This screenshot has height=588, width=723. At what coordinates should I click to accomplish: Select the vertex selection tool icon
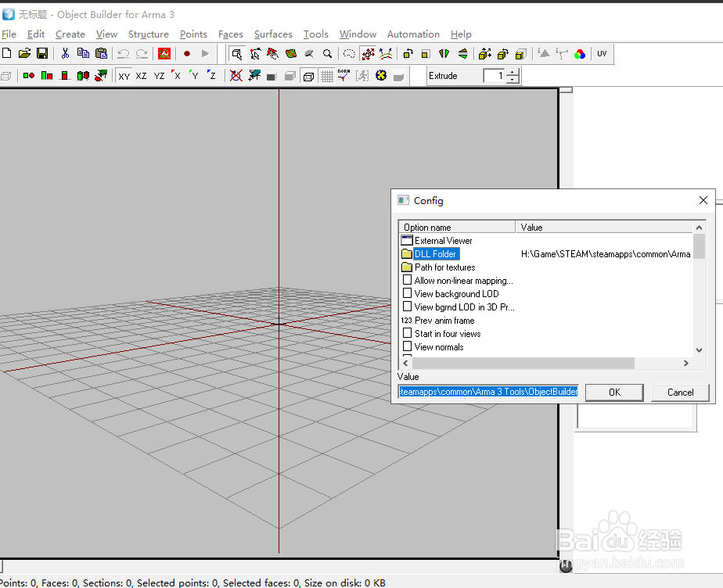(255, 54)
